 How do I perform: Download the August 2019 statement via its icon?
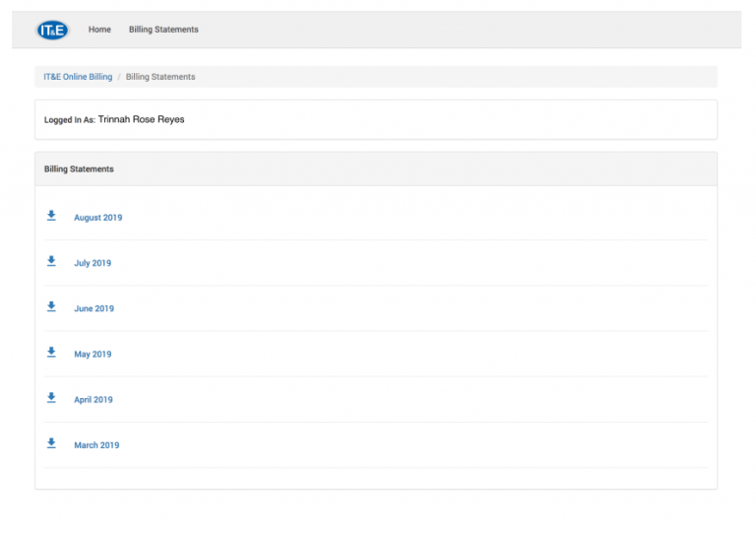point(51,216)
